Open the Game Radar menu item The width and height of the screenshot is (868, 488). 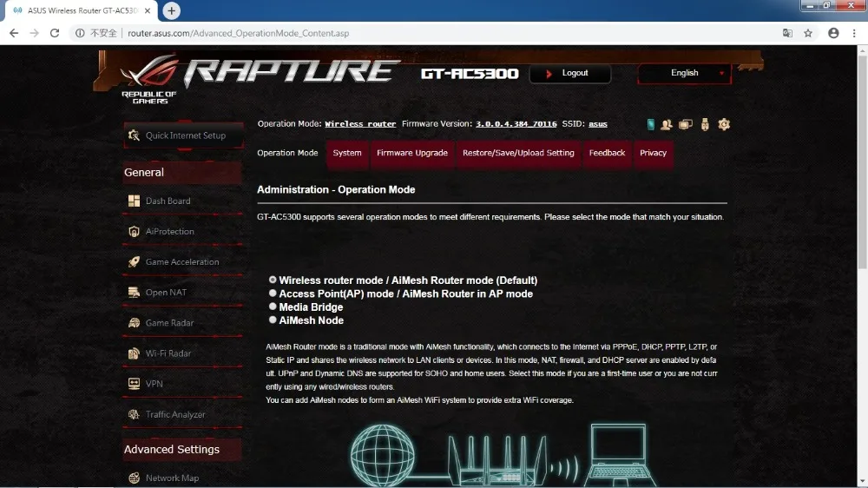coord(183,323)
